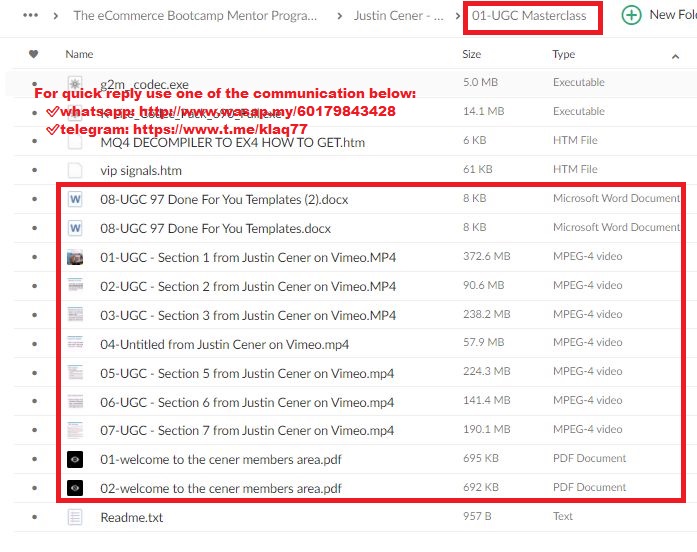This screenshot has height=552, width=697.
Task: Toggle favorite dot for 01-UGC Section 1
Action: (35, 257)
